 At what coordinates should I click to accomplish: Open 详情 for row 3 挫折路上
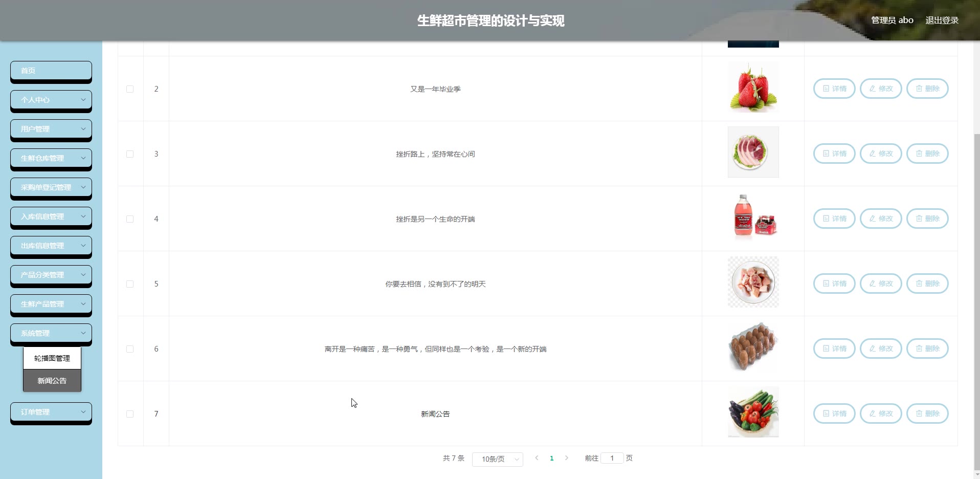click(x=834, y=154)
